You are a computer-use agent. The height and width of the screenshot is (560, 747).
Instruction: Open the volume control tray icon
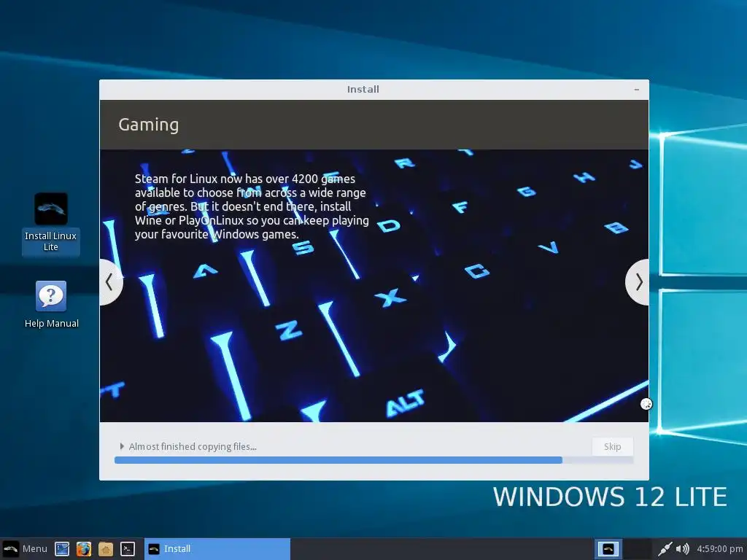(x=682, y=549)
